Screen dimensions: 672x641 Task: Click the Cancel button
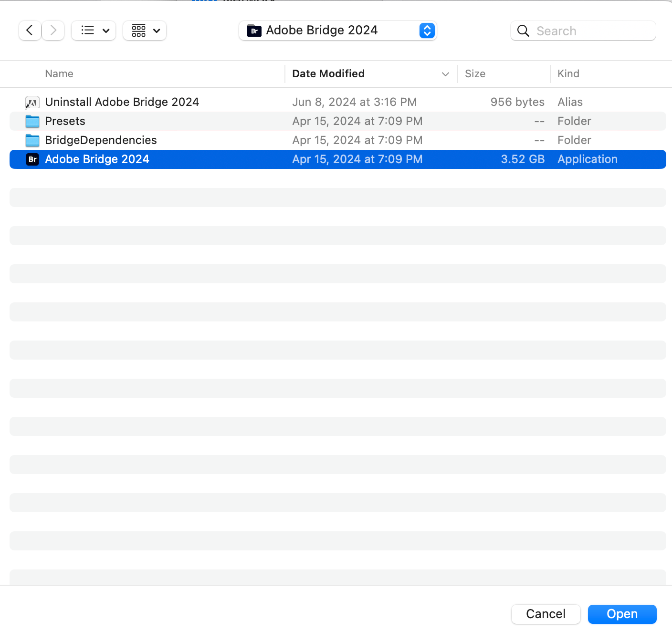546,614
